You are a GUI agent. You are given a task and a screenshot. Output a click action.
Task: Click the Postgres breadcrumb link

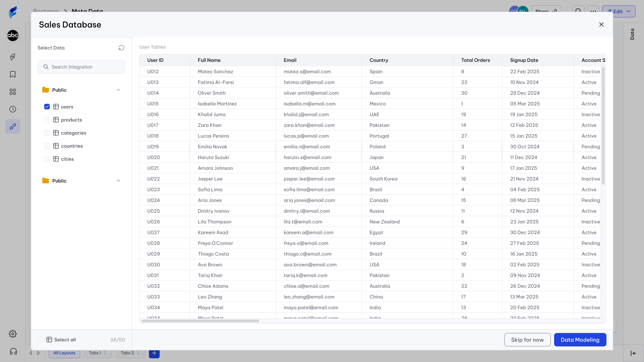click(x=46, y=11)
